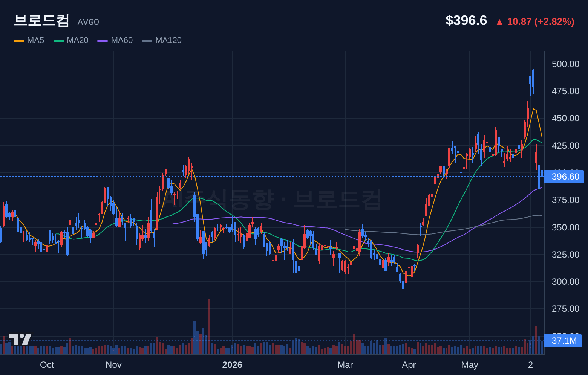Select the 275.00 price axis label

(x=565, y=309)
